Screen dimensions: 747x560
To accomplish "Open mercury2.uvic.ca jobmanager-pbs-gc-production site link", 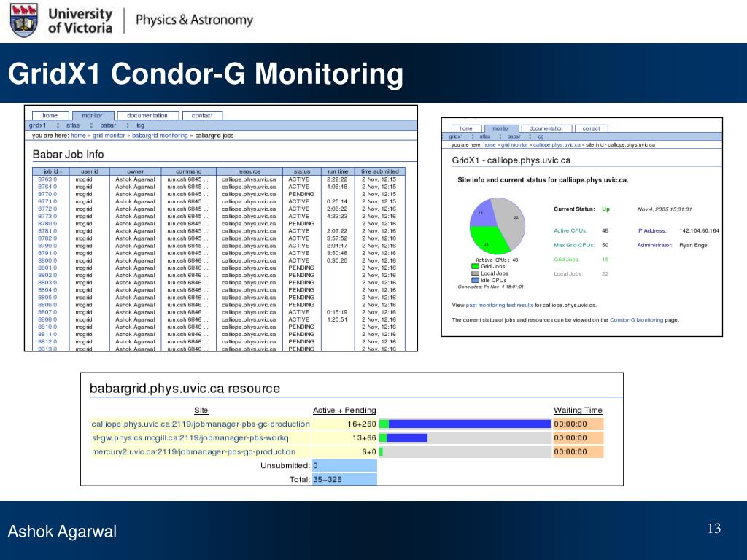I will coord(193,451).
